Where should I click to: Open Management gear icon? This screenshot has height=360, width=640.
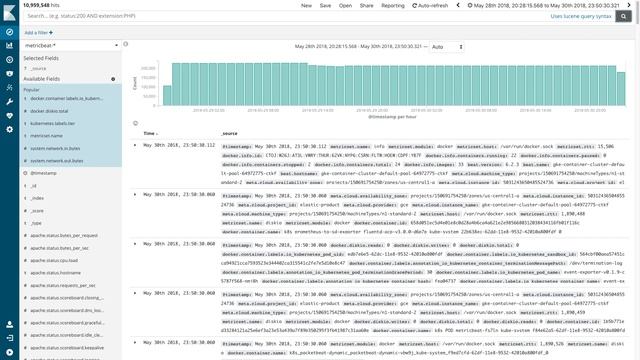click(x=9, y=130)
